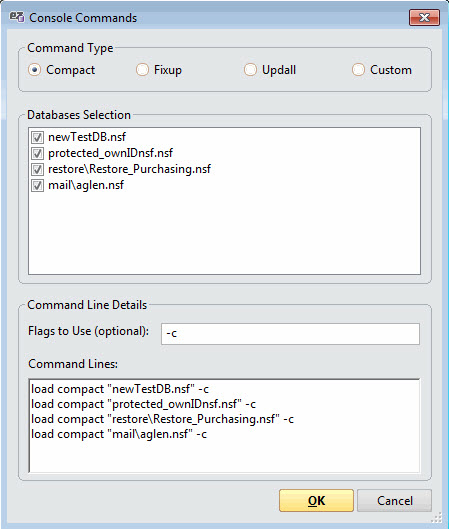
Task: Click inside the Command Lines text area
Action: (224, 426)
